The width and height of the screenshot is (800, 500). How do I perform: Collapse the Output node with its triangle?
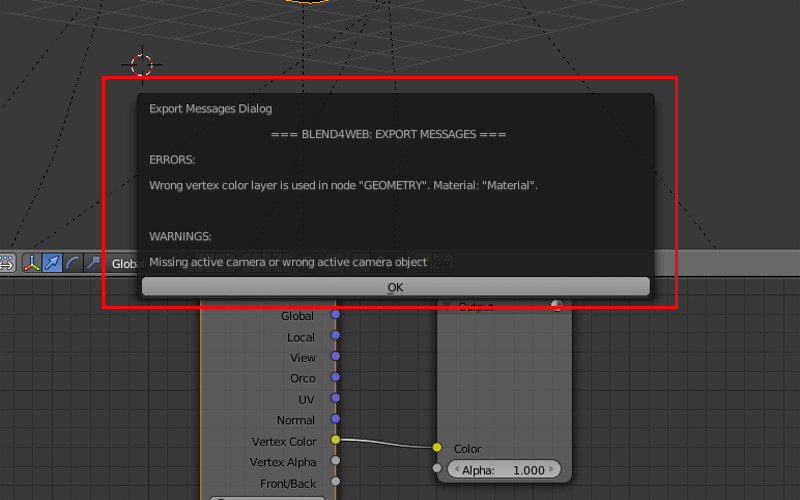448,306
